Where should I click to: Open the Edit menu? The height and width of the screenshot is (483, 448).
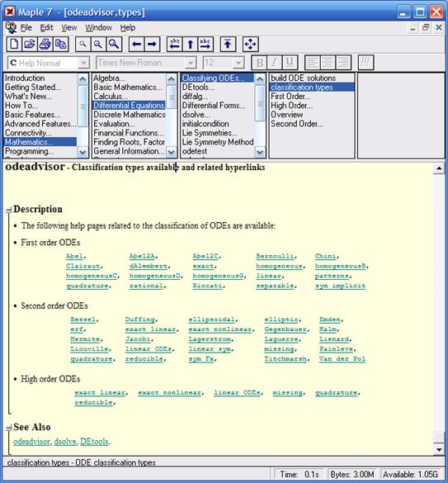point(46,28)
